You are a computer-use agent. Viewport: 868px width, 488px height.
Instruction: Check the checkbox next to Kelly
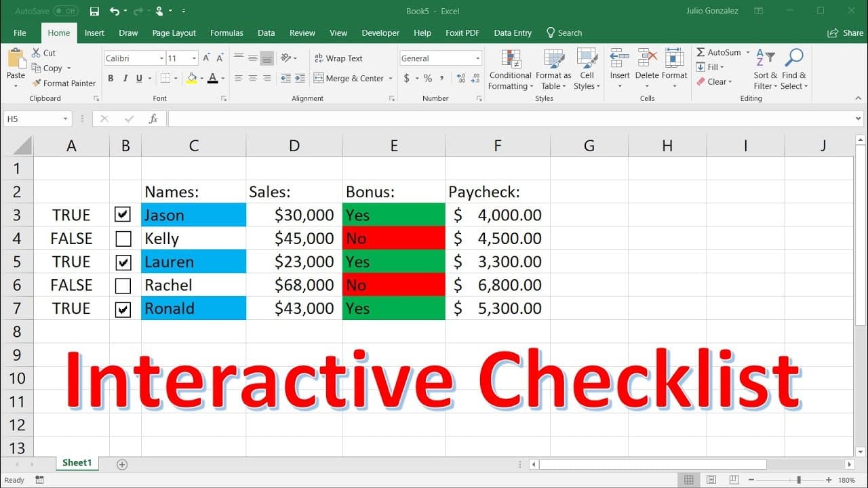tap(123, 239)
